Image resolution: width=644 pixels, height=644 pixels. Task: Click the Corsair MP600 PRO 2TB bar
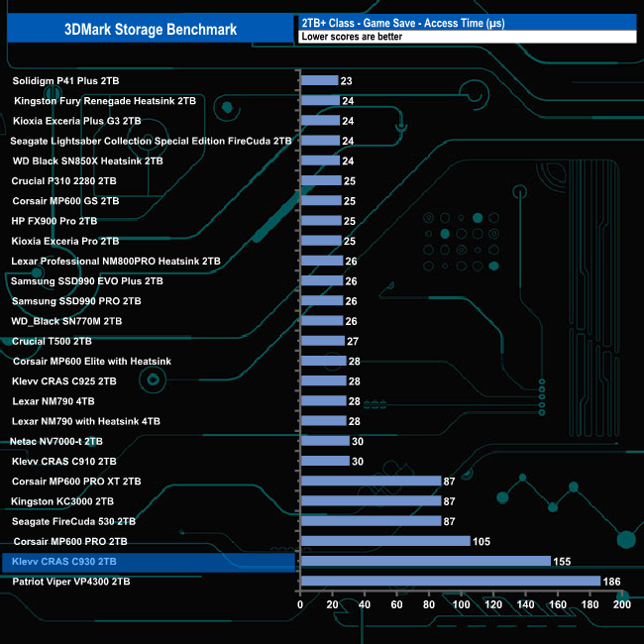(x=385, y=541)
